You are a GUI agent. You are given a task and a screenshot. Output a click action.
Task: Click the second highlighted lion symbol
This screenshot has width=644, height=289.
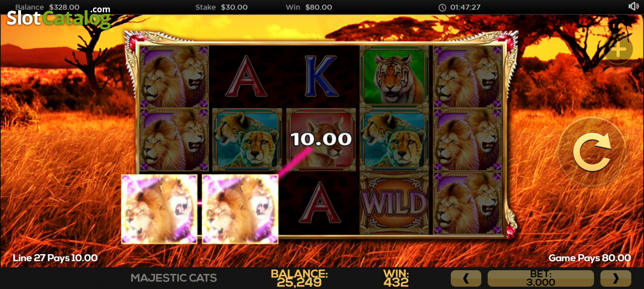click(240, 209)
